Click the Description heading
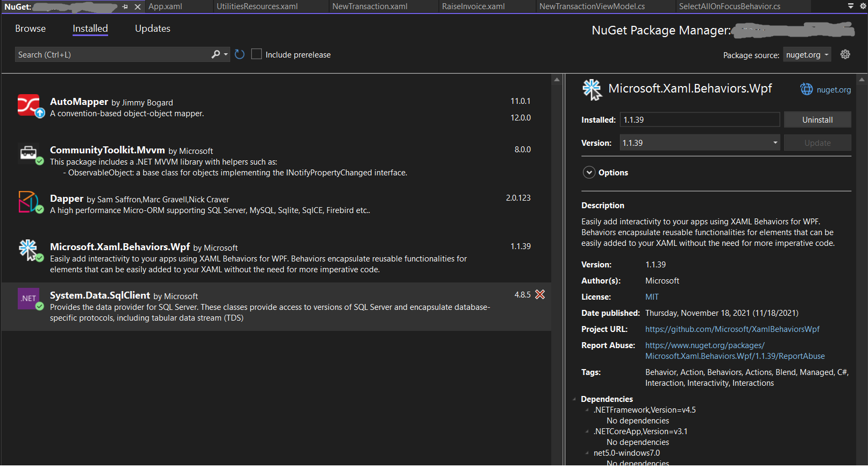The width and height of the screenshot is (868, 467). pyautogui.click(x=603, y=206)
